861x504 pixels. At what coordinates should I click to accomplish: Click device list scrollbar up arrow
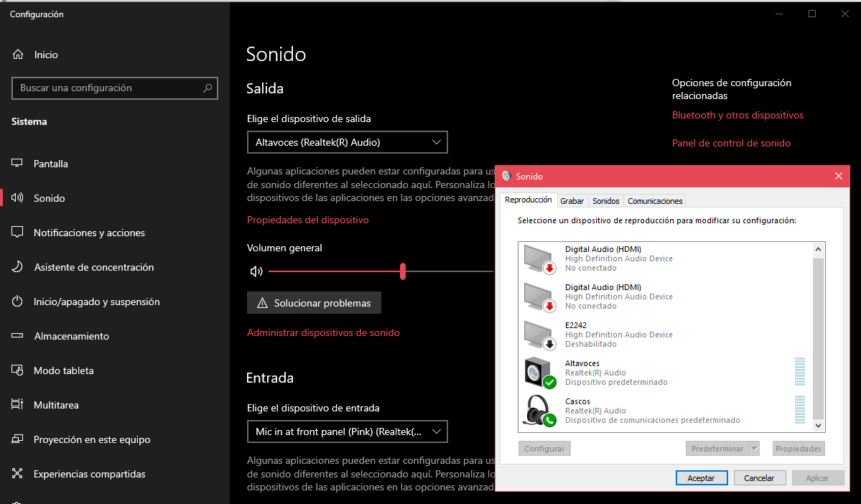818,249
